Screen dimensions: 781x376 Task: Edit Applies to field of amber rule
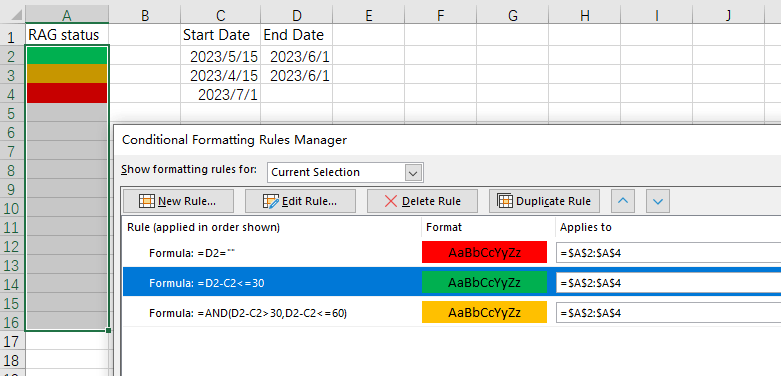(x=668, y=313)
